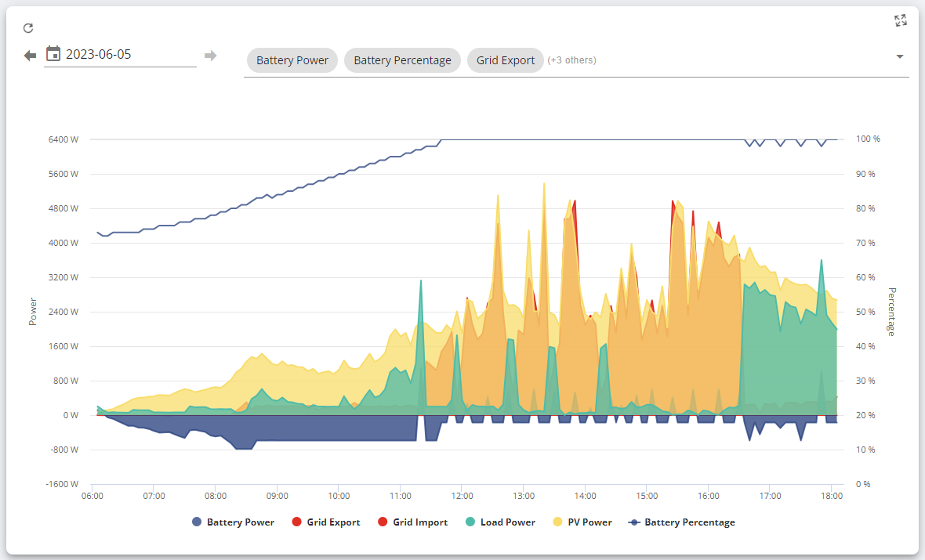Click the 6400 W axis label
Image resolution: width=925 pixels, height=560 pixels.
(63, 139)
